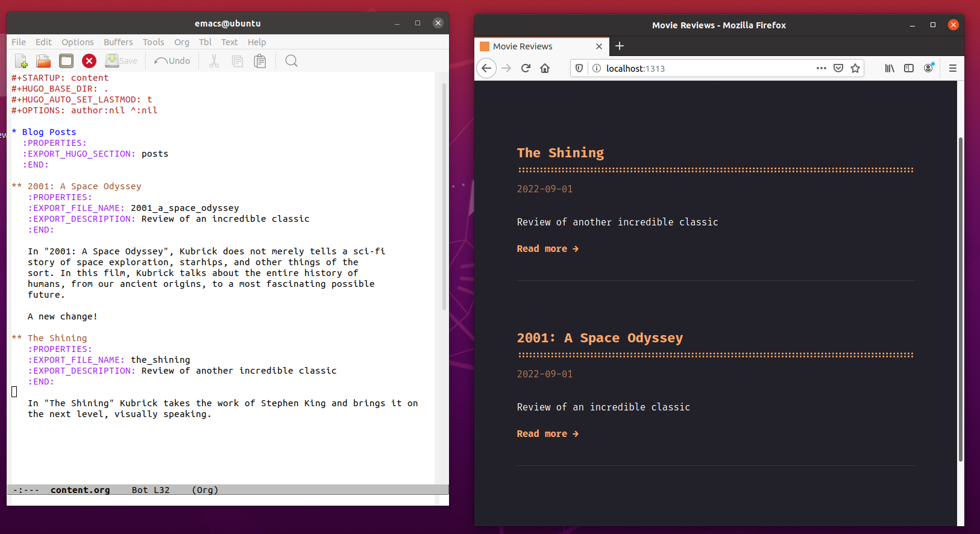Click content.org buffer name in the mode line

pyautogui.click(x=80, y=490)
